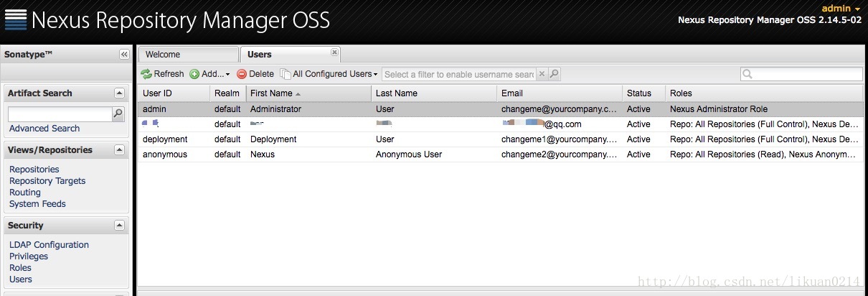Sort by First Name column header
This screenshot has width=868, height=296.
click(308, 93)
